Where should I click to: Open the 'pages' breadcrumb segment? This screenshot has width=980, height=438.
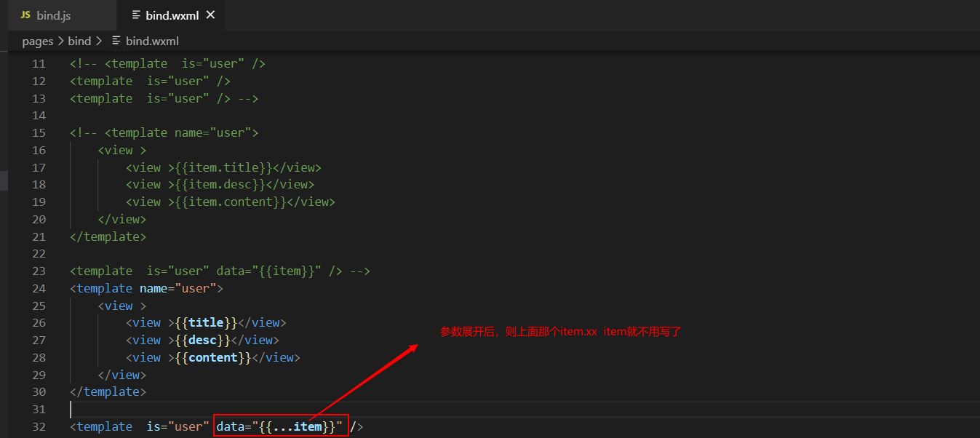point(38,41)
